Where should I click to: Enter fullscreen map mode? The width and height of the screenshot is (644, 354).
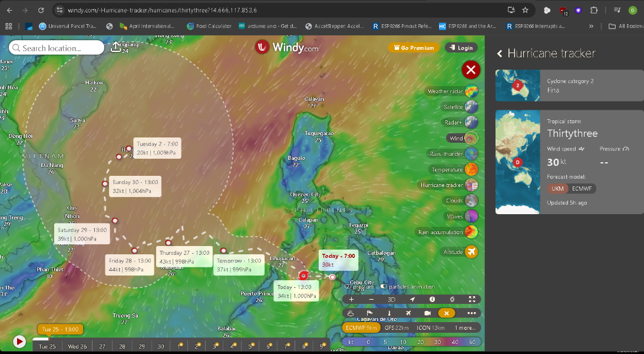pos(472,299)
